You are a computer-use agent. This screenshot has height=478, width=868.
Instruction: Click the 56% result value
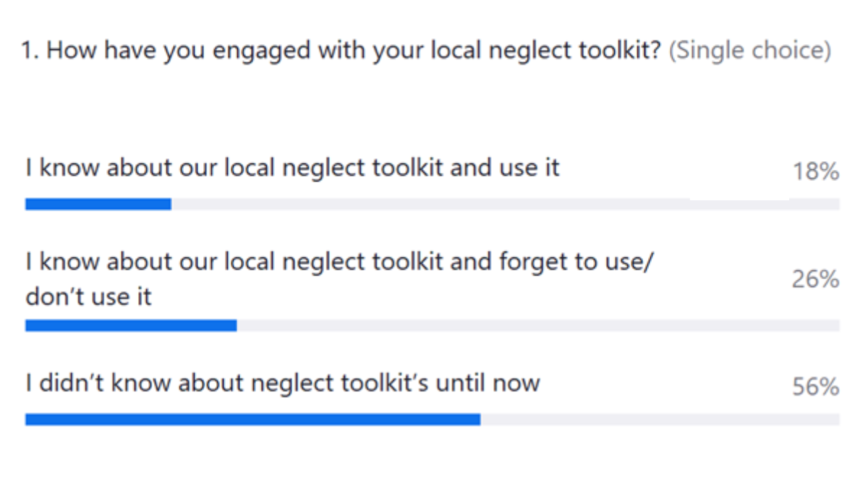coord(815,388)
